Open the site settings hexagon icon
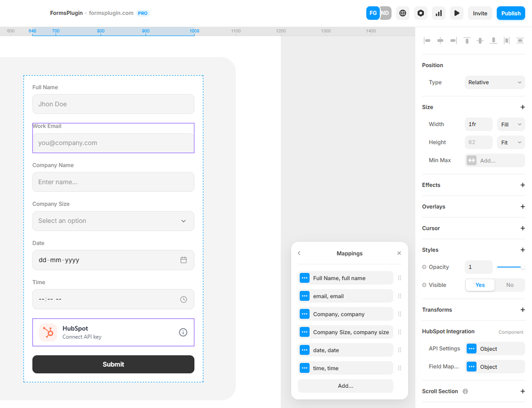 point(421,13)
